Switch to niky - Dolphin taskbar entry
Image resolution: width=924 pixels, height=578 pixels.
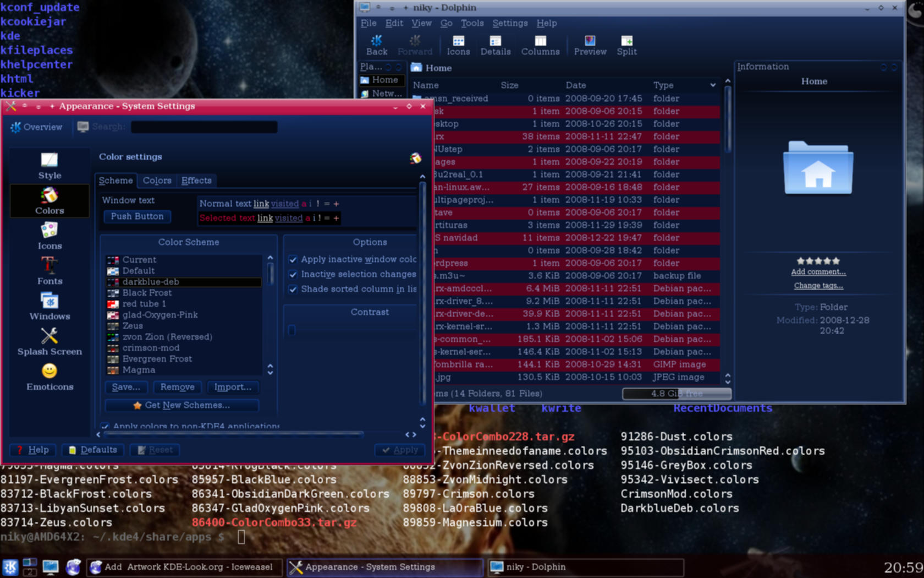585,567
